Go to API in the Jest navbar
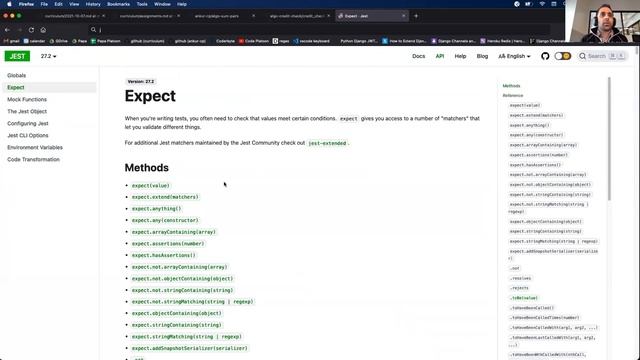The width and height of the screenshot is (640, 360). click(x=440, y=56)
